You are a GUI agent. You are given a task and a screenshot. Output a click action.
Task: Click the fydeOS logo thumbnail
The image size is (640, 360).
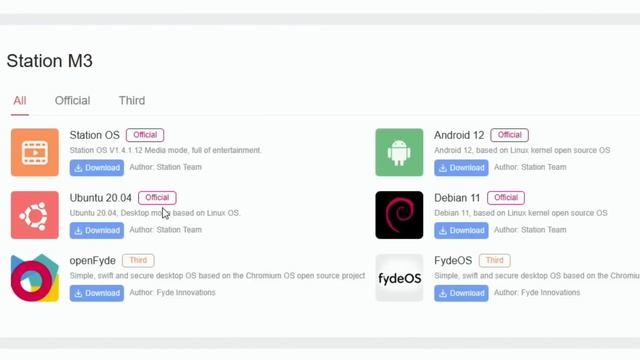click(399, 278)
